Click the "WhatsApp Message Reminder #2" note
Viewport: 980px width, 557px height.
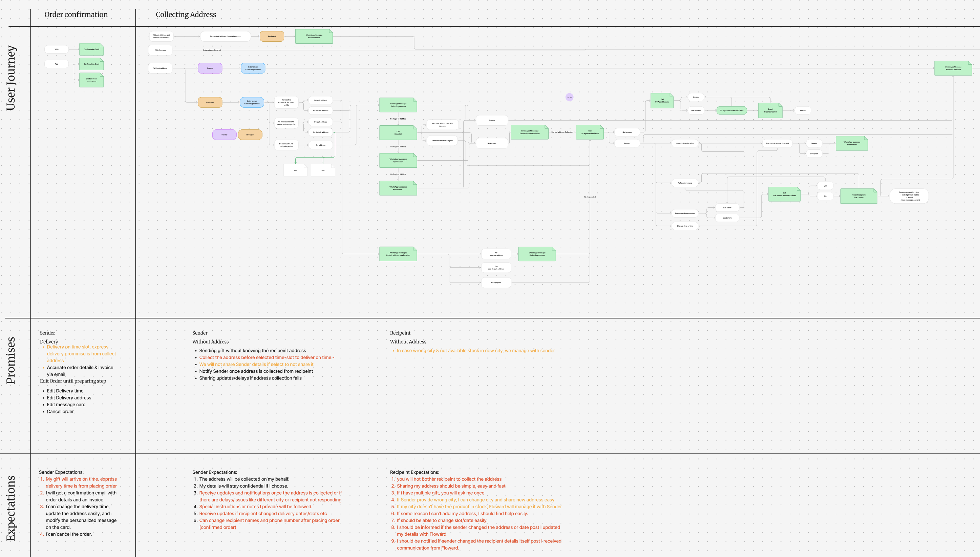pyautogui.click(x=398, y=188)
